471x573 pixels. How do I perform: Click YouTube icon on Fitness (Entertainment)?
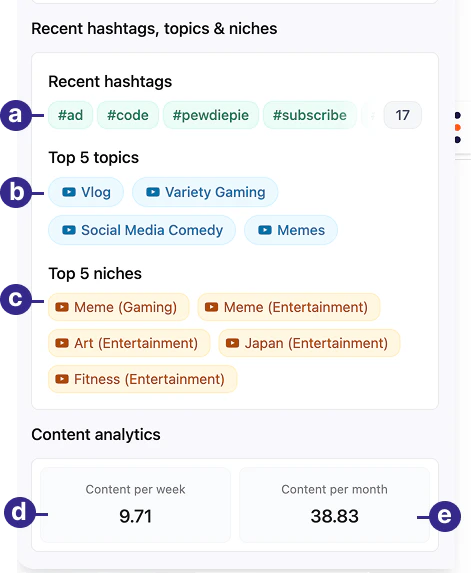coord(62,379)
